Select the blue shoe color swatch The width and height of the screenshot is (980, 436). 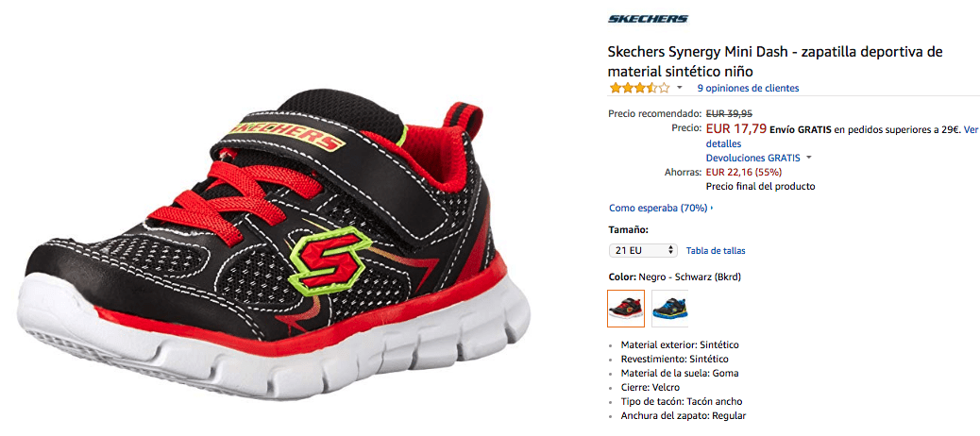click(x=669, y=308)
